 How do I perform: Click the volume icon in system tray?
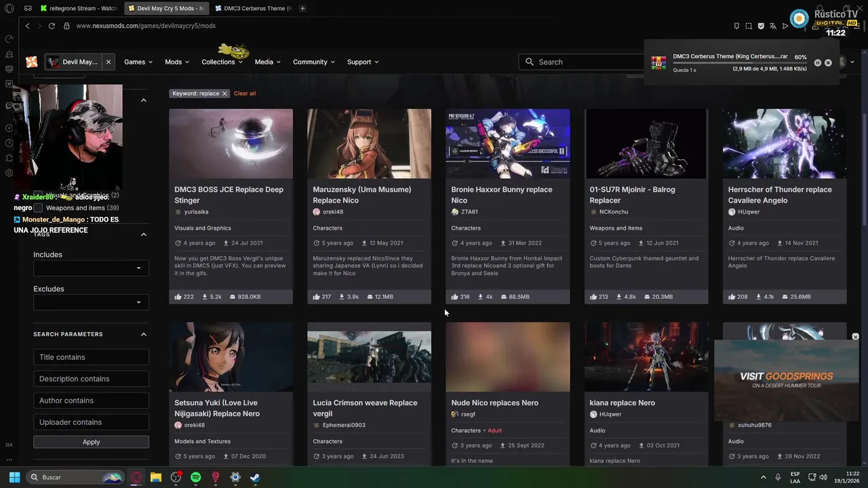tap(824, 477)
